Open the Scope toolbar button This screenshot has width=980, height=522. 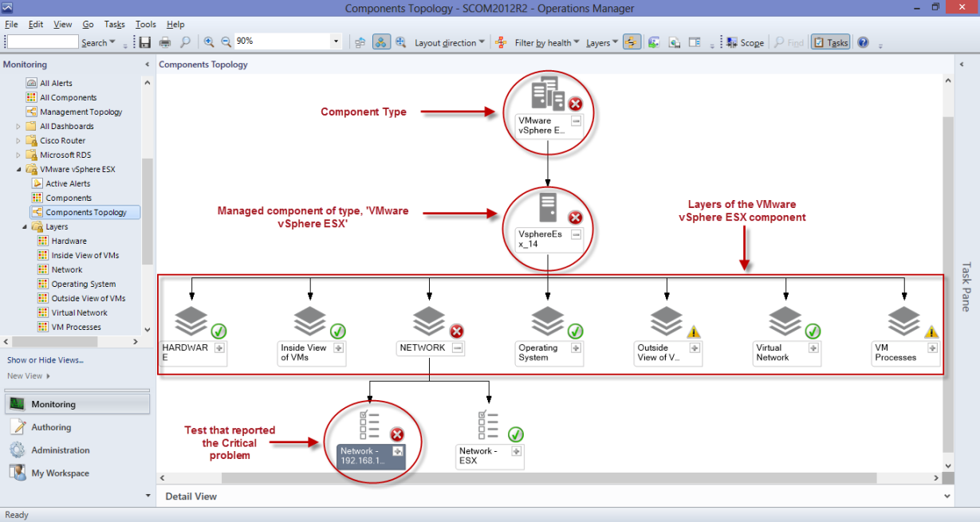tap(746, 42)
